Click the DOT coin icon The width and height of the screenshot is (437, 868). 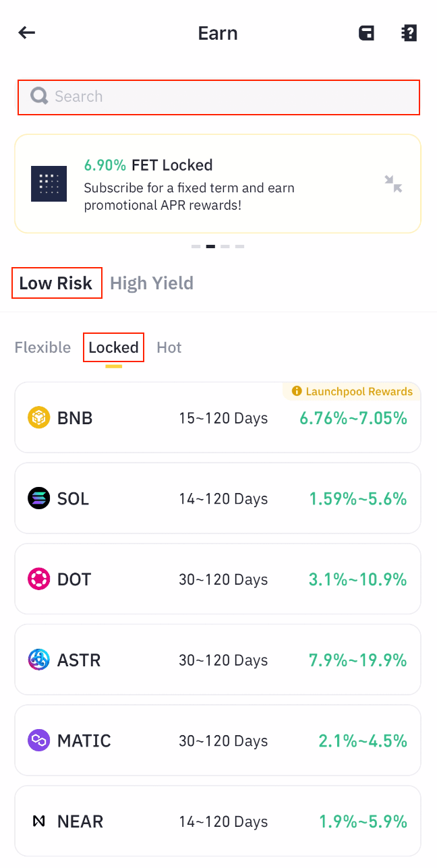pos(39,579)
